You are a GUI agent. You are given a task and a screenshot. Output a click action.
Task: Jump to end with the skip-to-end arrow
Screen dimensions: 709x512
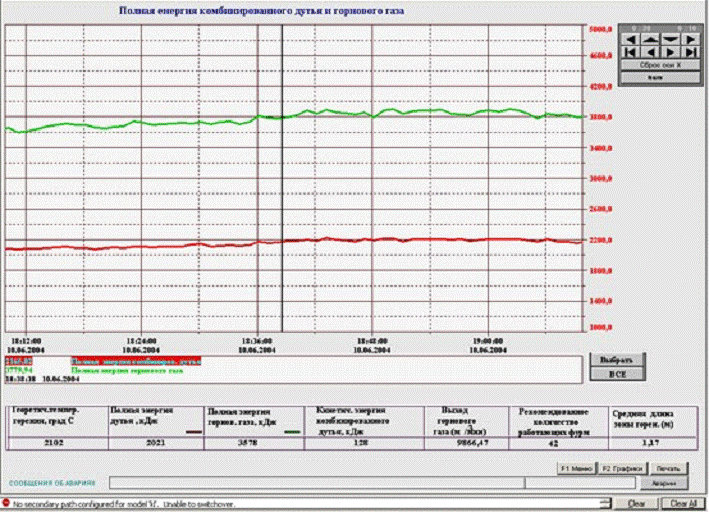click(x=690, y=52)
